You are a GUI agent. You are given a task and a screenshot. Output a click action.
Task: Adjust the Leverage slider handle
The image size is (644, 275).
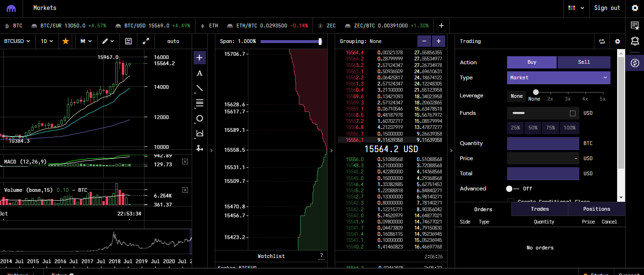(x=536, y=92)
